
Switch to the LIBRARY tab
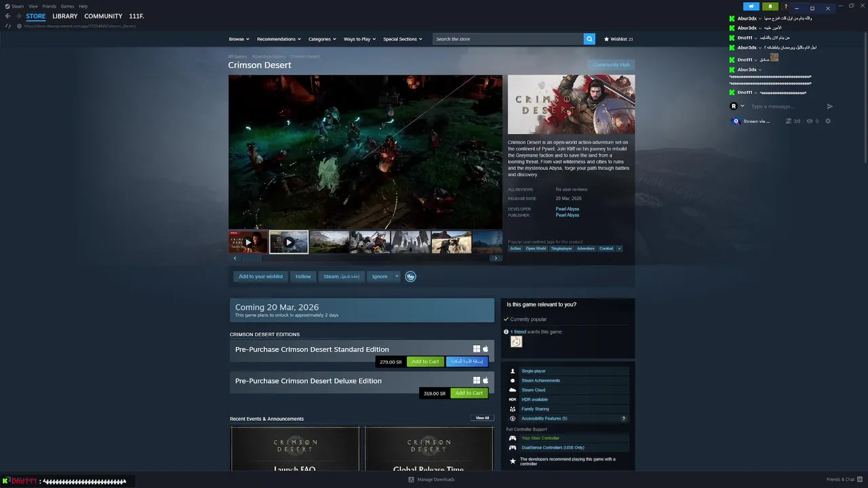pyautogui.click(x=65, y=16)
